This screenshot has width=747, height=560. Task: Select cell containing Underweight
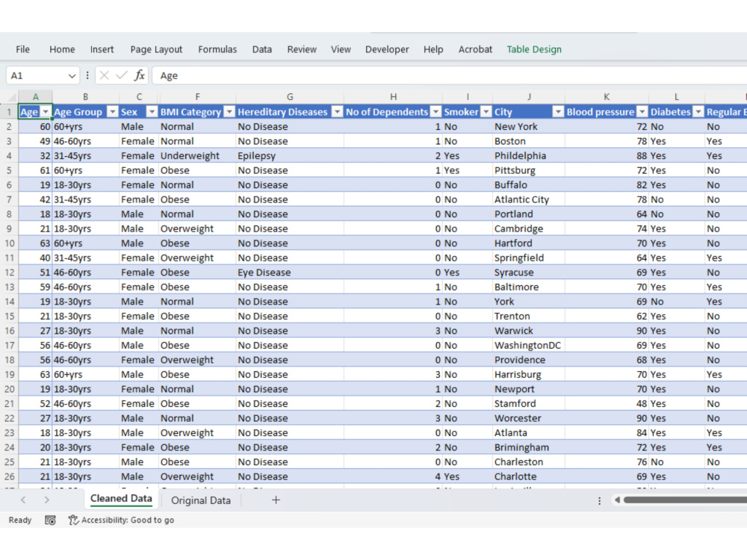pos(197,156)
